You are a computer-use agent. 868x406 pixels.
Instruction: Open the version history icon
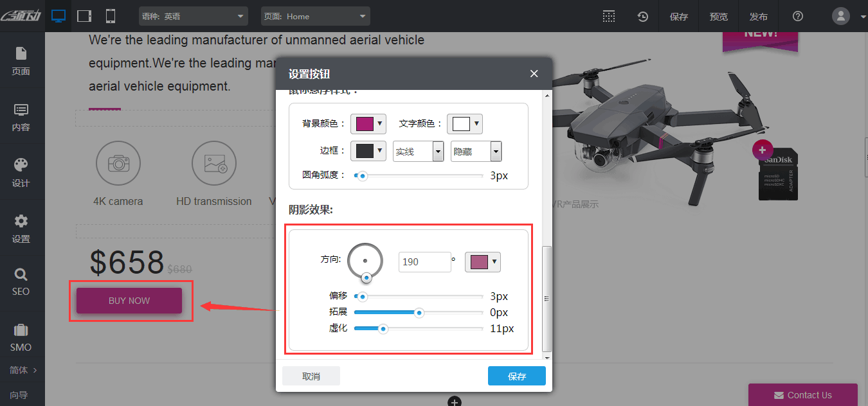(642, 16)
